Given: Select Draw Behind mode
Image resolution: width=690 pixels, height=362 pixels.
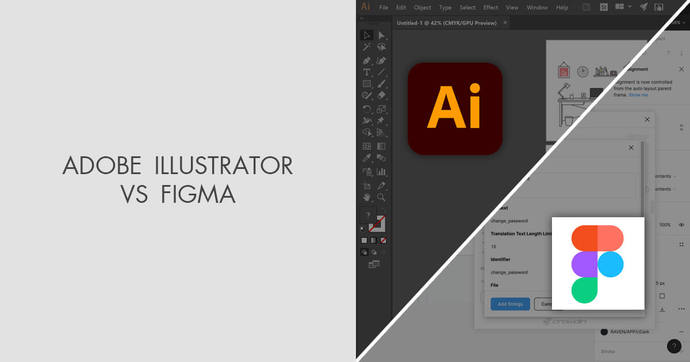Looking at the screenshot, I should (374, 252).
